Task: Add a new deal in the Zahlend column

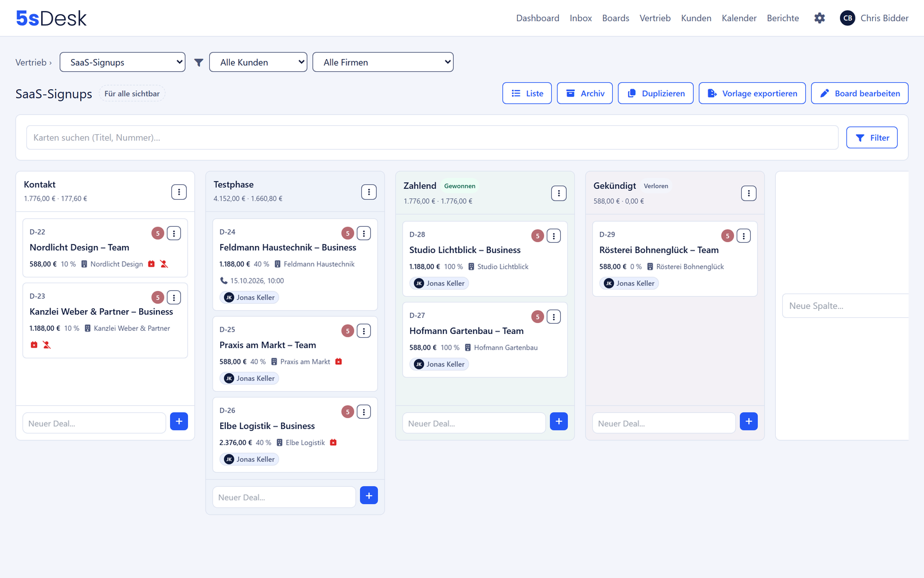Action: pos(559,421)
